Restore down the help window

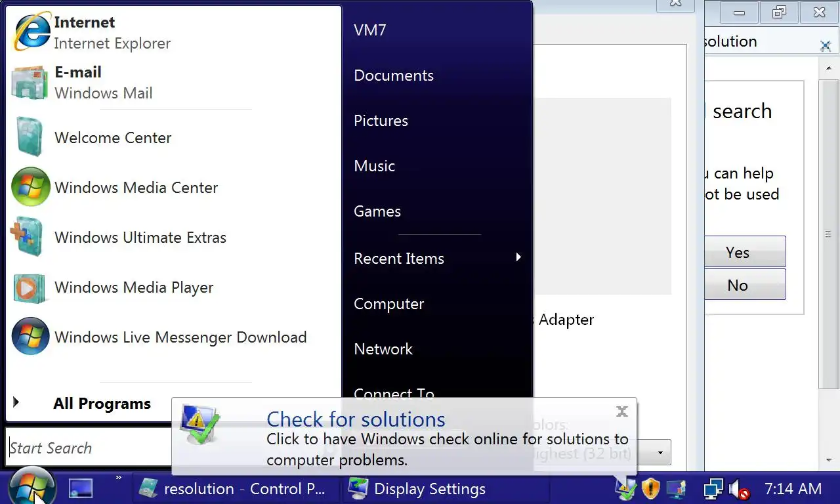click(x=779, y=12)
